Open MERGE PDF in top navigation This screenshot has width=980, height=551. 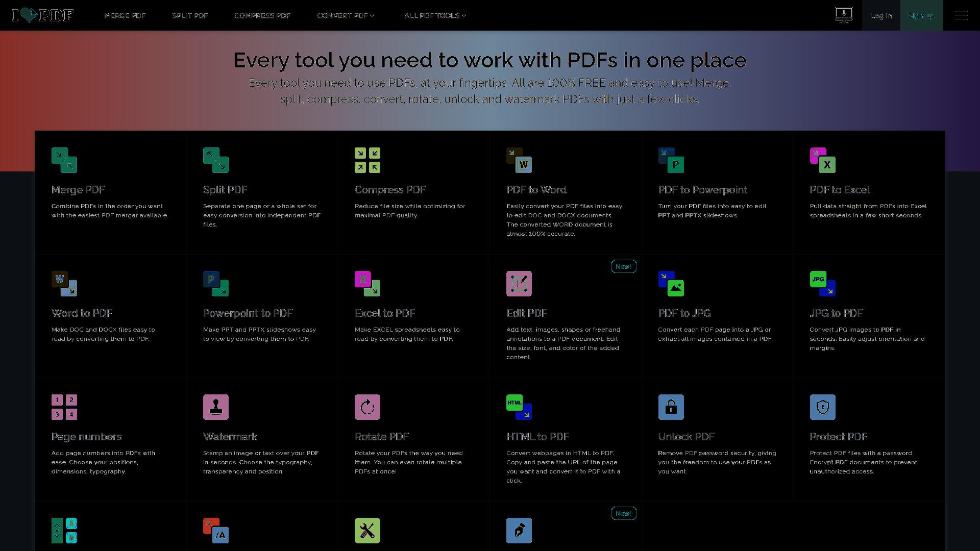tap(125, 16)
